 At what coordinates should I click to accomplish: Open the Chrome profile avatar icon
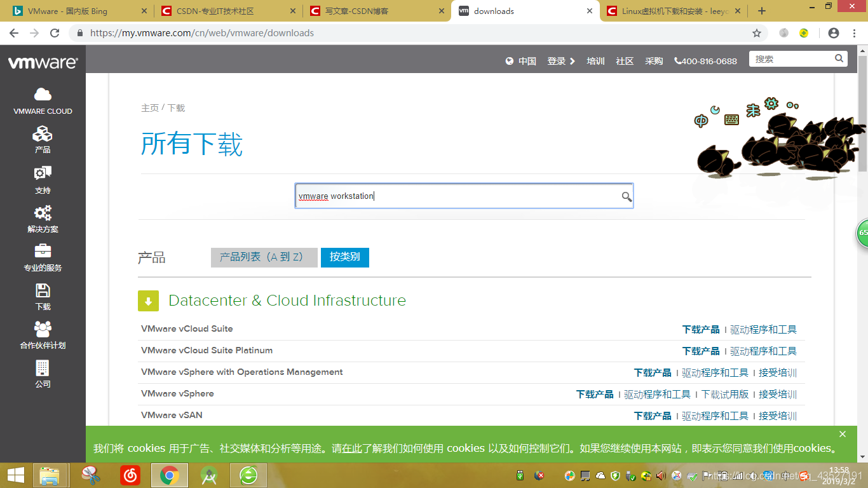(834, 33)
